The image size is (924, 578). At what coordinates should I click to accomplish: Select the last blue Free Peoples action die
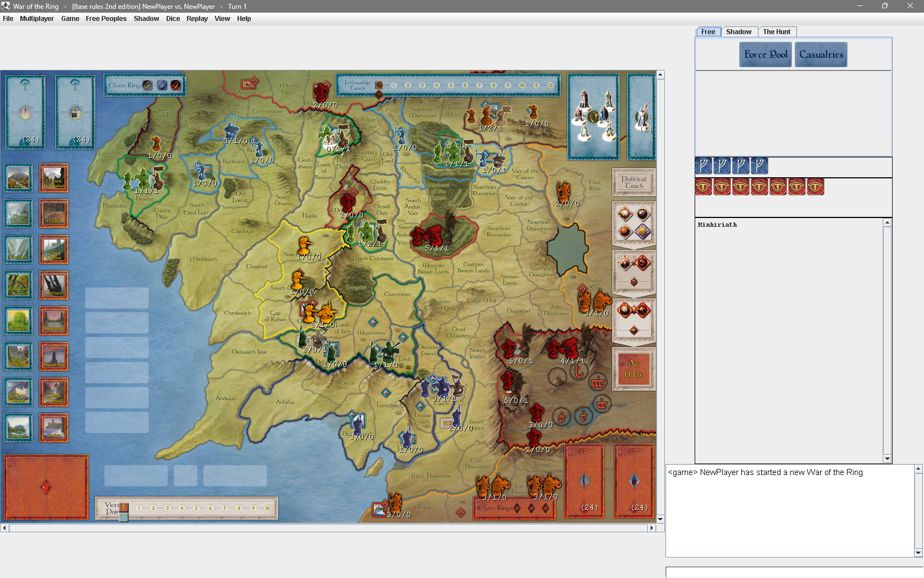tap(759, 166)
